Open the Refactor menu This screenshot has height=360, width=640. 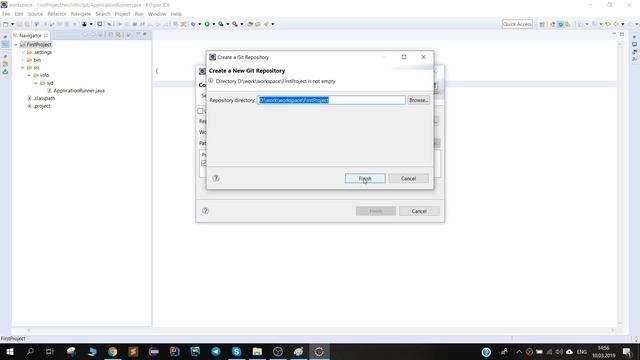point(57,14)
